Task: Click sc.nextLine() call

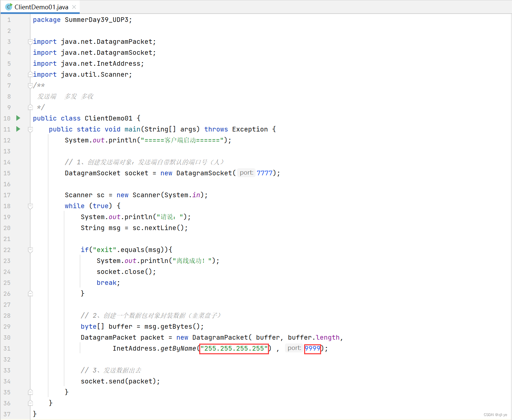Action: click(x=158, y=228)
